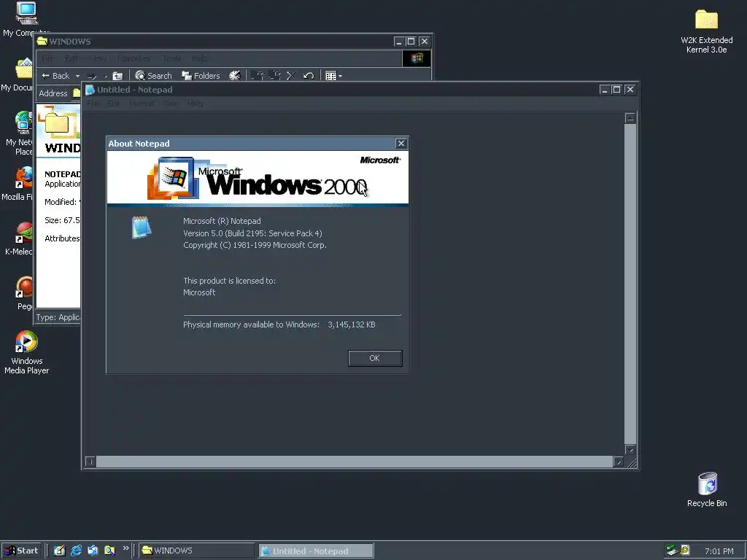Click the History icon in explorer toolbar
Screen dimensions: 747x560
(x=235, y=76)
